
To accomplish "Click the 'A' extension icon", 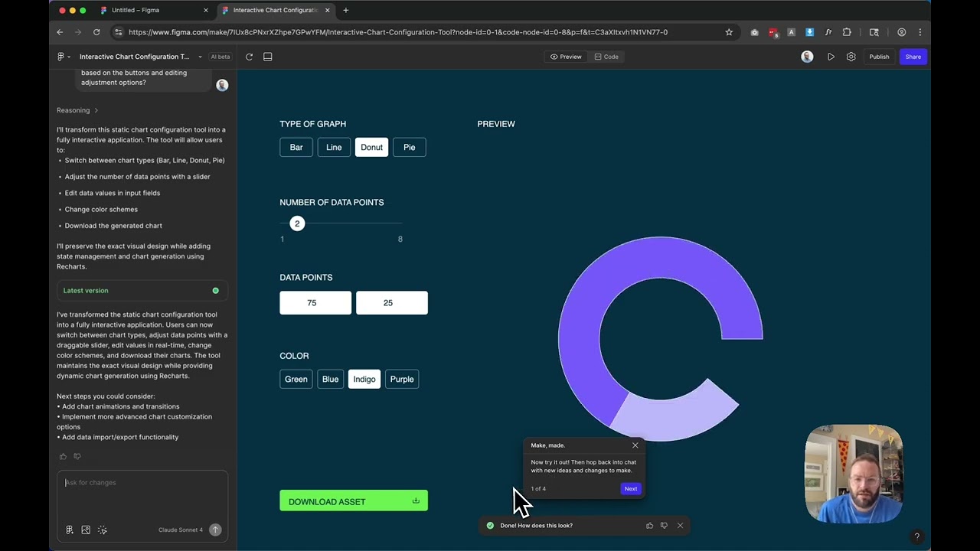I will pyautogui.click(x=792, y=32).
